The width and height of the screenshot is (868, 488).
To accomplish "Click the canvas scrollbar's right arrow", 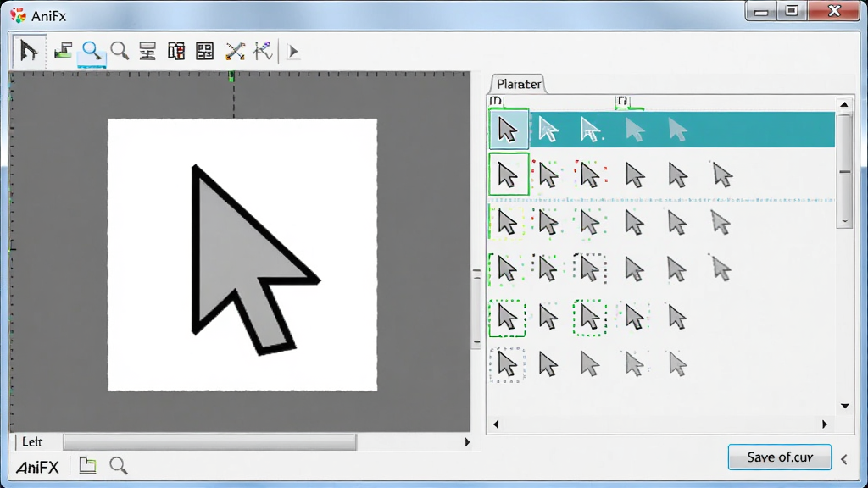I will pos(467,442).
